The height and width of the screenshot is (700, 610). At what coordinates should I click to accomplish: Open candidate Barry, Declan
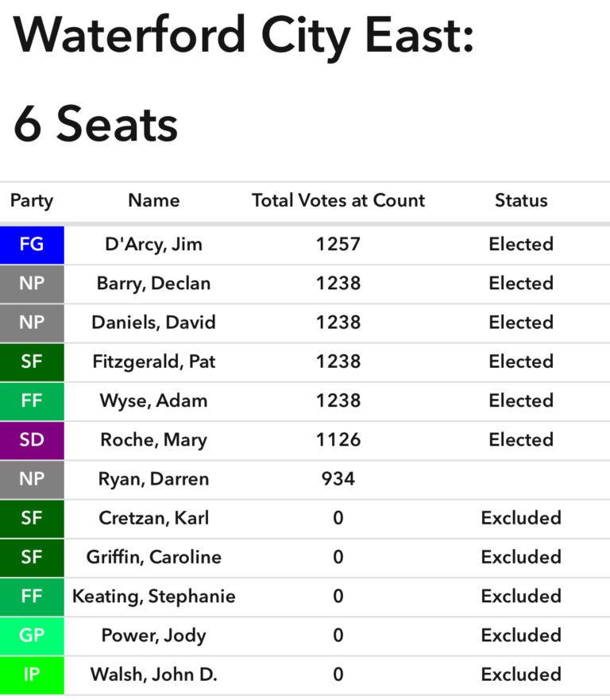153,284
